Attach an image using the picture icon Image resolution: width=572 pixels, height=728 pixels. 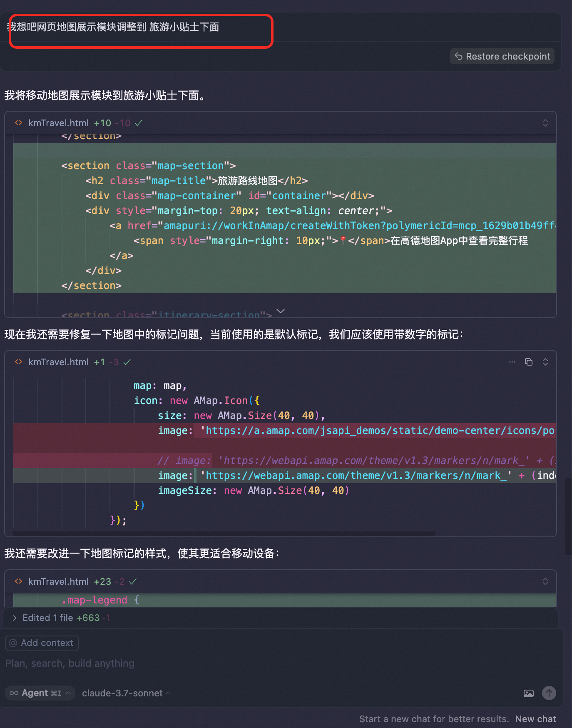click(x=528, y=693)
